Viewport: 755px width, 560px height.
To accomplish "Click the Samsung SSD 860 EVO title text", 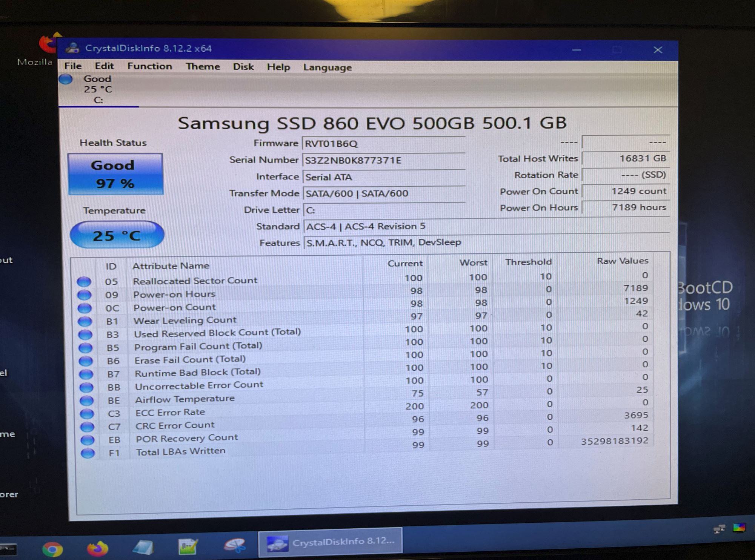I will (x=372, y=123).
